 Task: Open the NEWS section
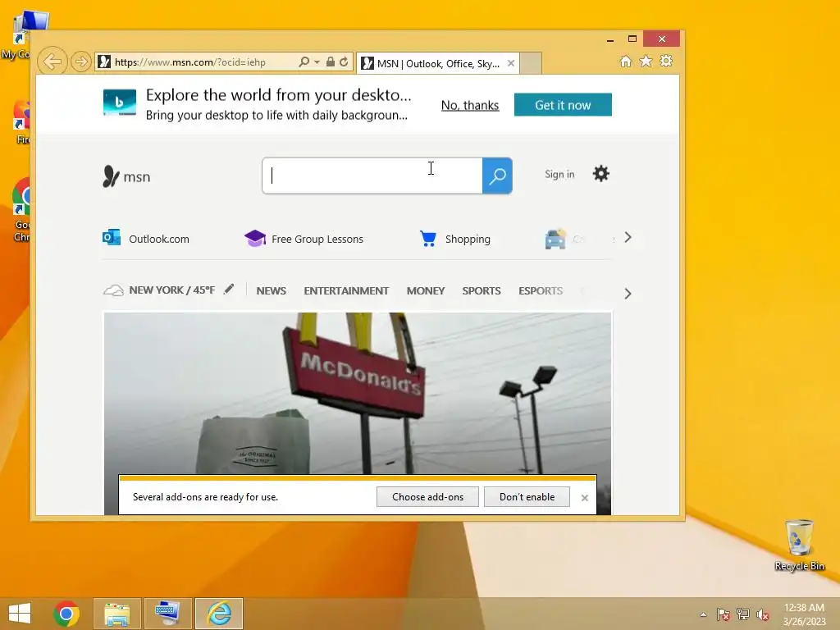271,291
